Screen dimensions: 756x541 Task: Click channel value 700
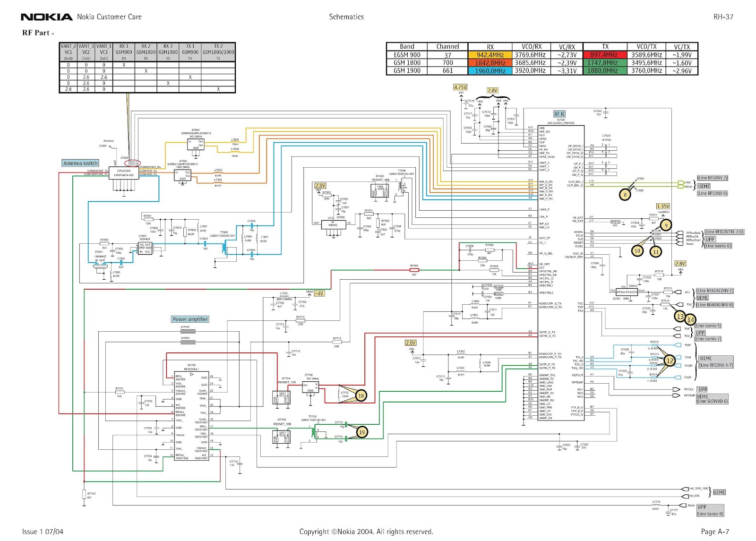point(447,63)
